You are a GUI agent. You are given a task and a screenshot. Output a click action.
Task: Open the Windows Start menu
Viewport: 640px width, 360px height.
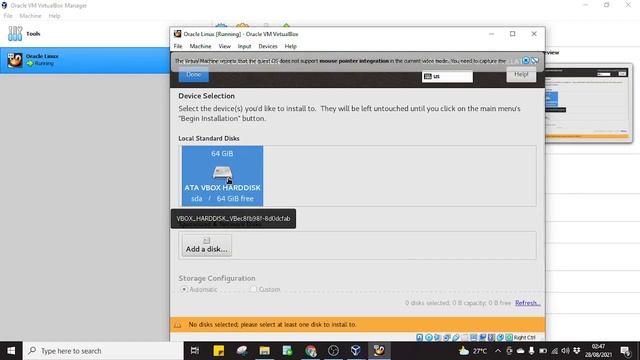pyautogui.click(x=11, y=351)
